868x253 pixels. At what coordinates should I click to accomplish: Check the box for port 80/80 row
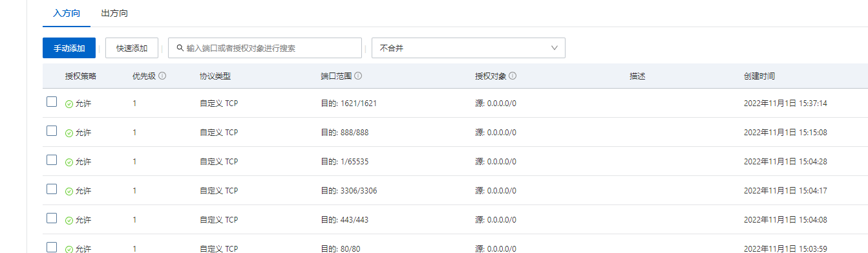pos(52,247)
